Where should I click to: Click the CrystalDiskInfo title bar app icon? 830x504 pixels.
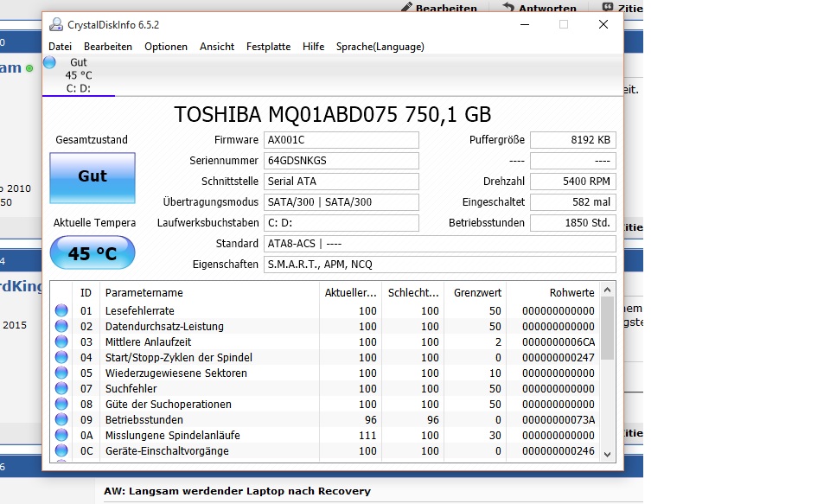(56, 24)
